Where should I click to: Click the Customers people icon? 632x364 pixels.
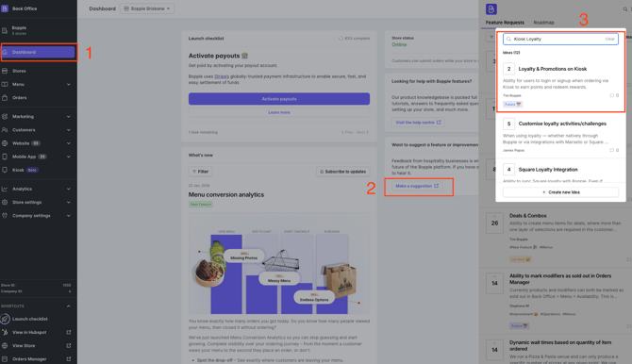[5, 130]
